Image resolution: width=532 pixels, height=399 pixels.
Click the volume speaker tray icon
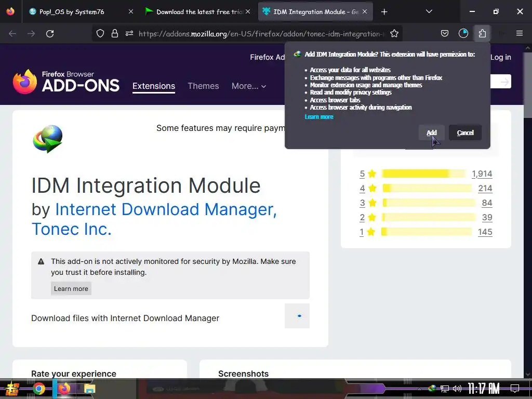pyautogui.click(x=457, y=389)
